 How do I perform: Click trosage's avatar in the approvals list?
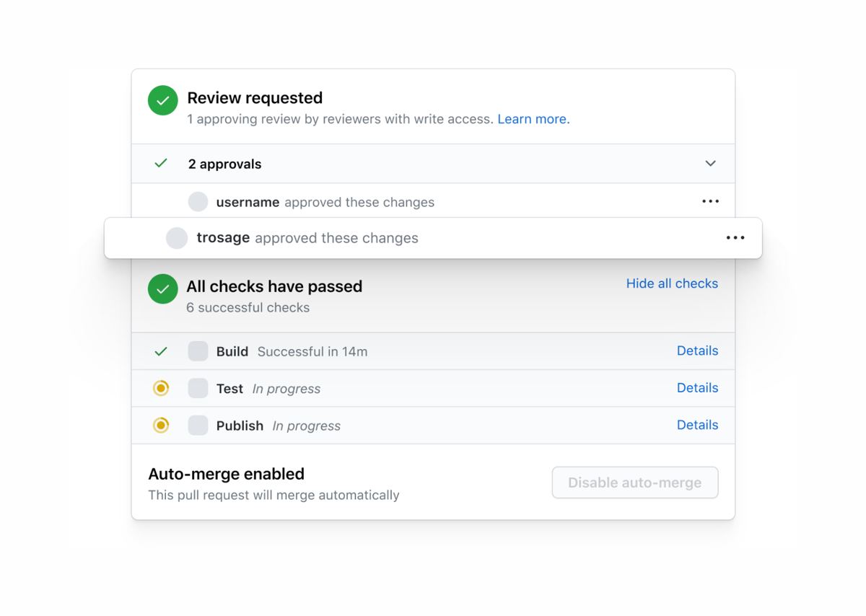tap(177, 237)
